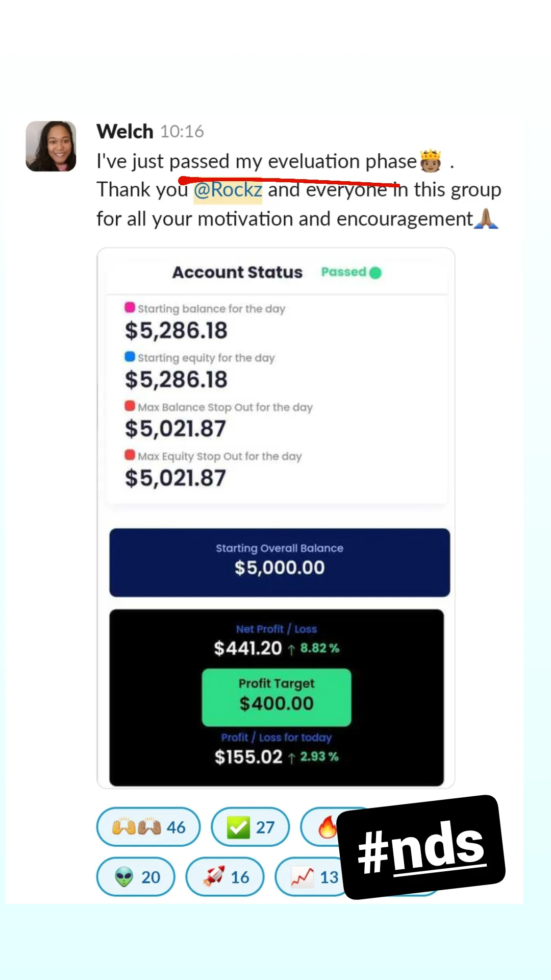The width and height of the screenshot is (551, 980).
Task: Add the rocket reaction with 16
Action: pos(225,877)
